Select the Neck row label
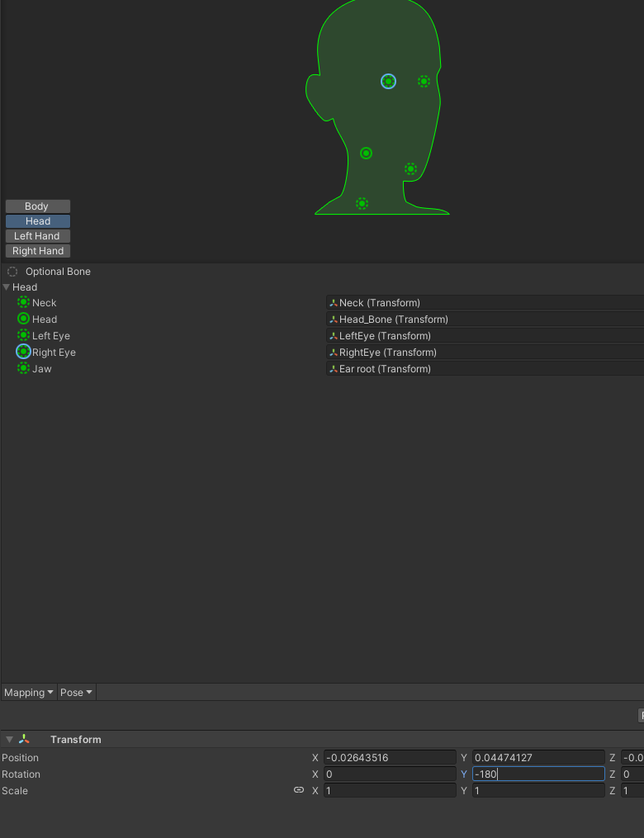Image resolution: width=644 pixels, height=838 pixels. coord(44,303)
